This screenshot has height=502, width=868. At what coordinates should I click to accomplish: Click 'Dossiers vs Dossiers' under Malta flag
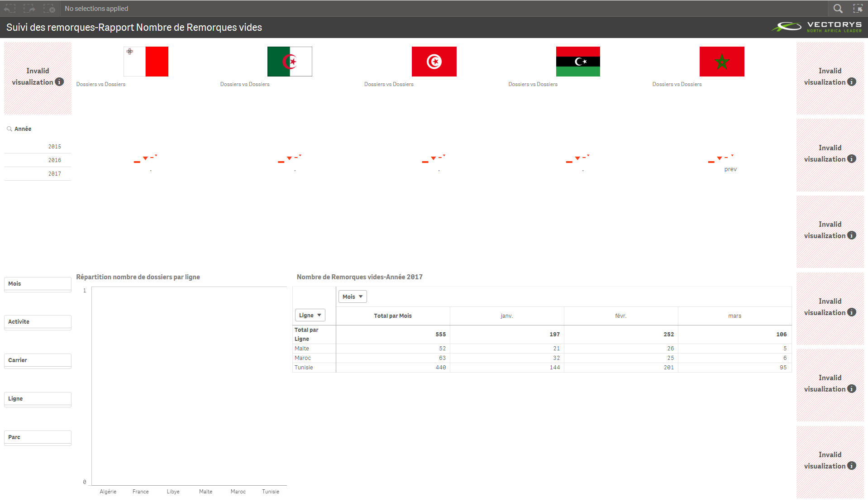(x=101, y=84)
